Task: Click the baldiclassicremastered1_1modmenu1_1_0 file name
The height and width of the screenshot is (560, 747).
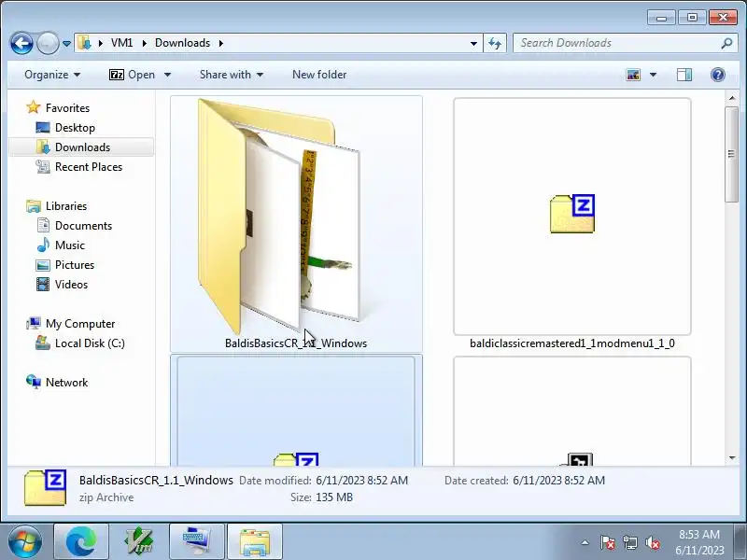Action: click(x=572, y=343)
